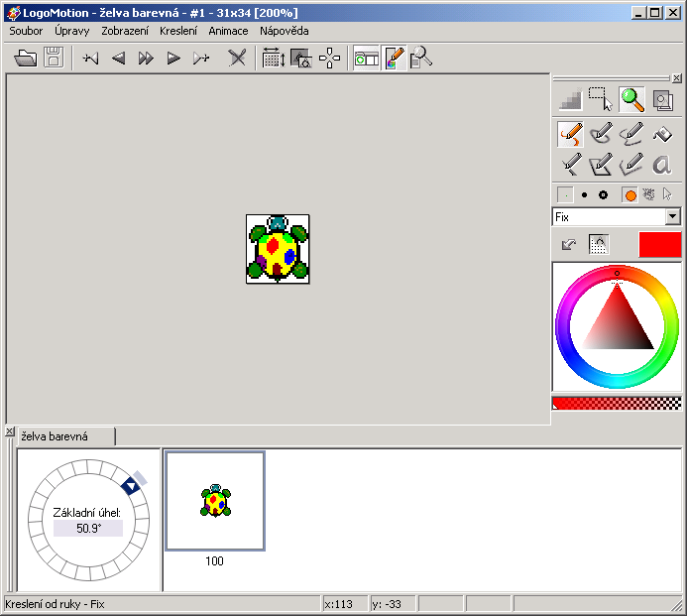This screenshot has width=687, height=616.
Task: Select the 'želva barevná' tab
Action: 64,436
